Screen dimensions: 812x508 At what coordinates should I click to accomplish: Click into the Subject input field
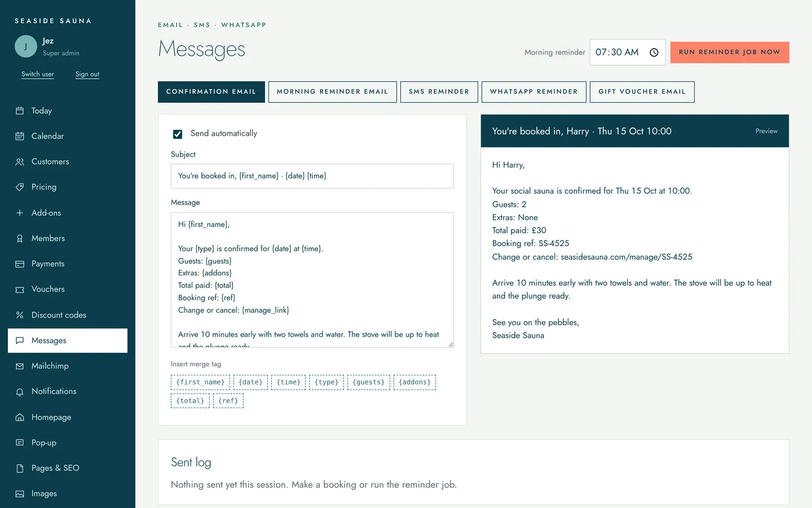coord(312,176)
